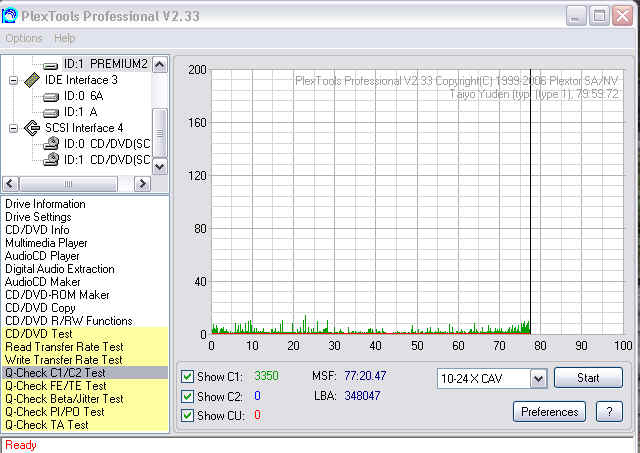Viewport: 640px width, 453px height.
Task: Click the IDE Interface 3 controller icon
Action: pos(32,80)
